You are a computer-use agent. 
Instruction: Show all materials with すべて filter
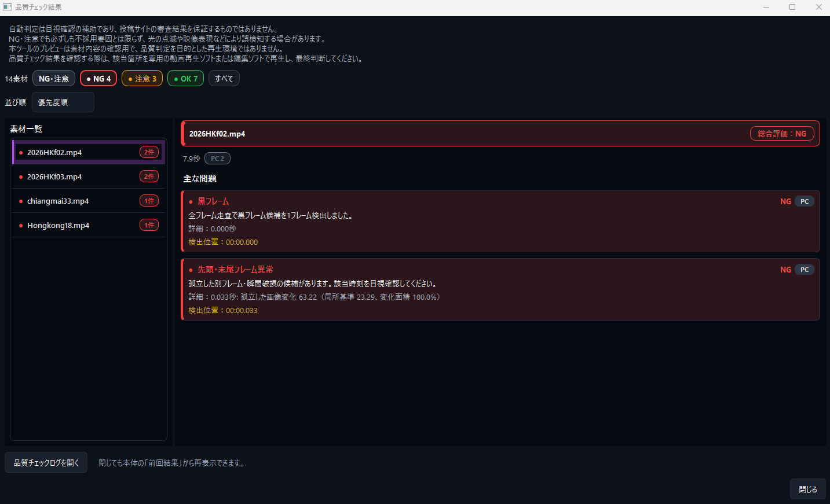[x=224, y=78]
